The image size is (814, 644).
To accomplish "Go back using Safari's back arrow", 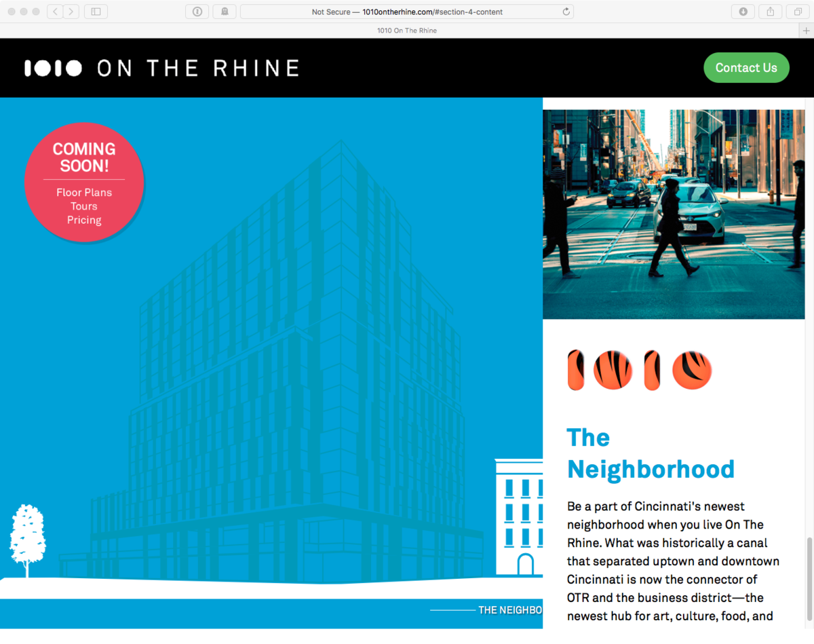I will click(56, 12).
